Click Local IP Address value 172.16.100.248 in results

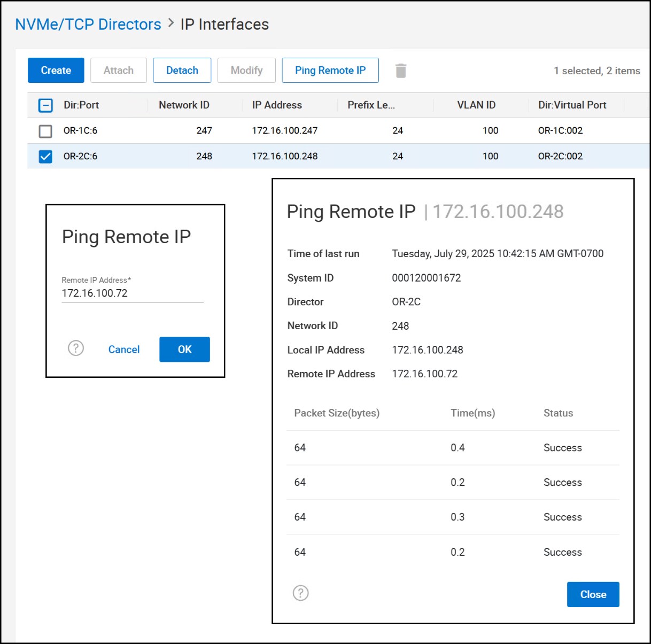428,350
